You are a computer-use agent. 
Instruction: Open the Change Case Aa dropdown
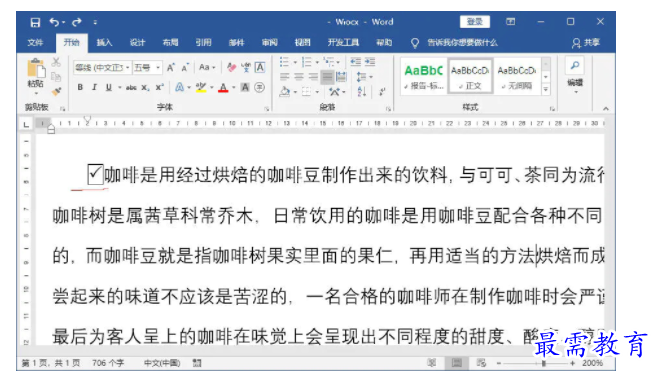[x=207, y=67]
